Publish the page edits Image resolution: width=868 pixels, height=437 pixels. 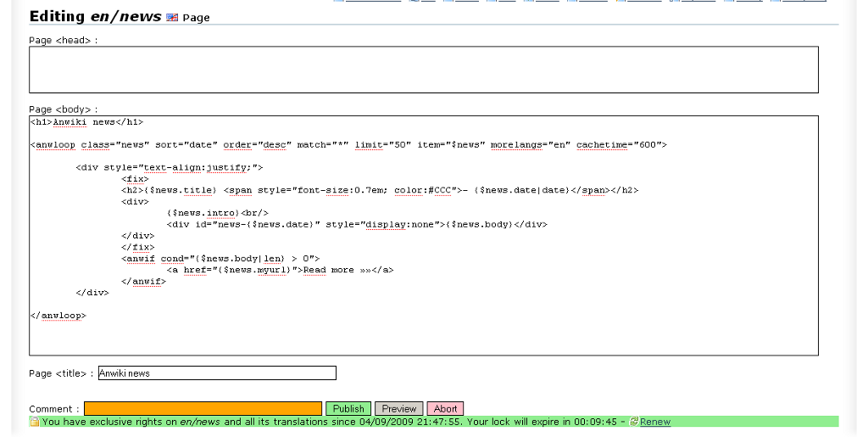pyautogui.click(x=348, y=409)
